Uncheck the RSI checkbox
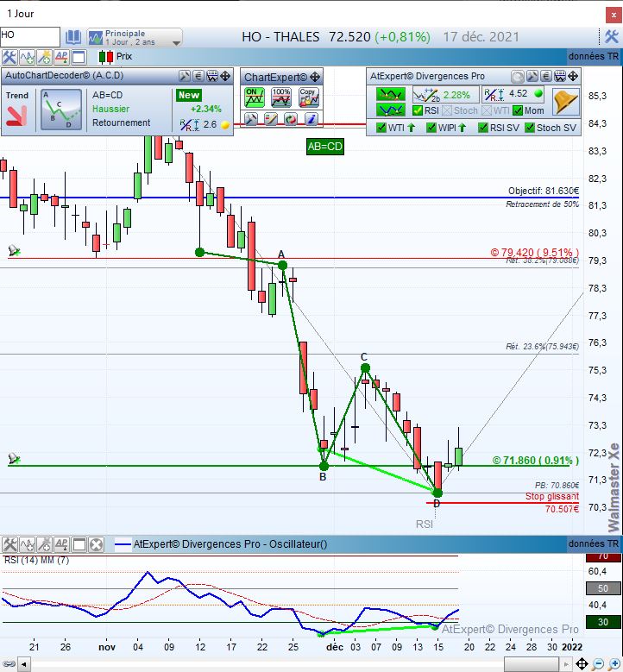This screenshot has height=672, width=623. pos(418,110)
